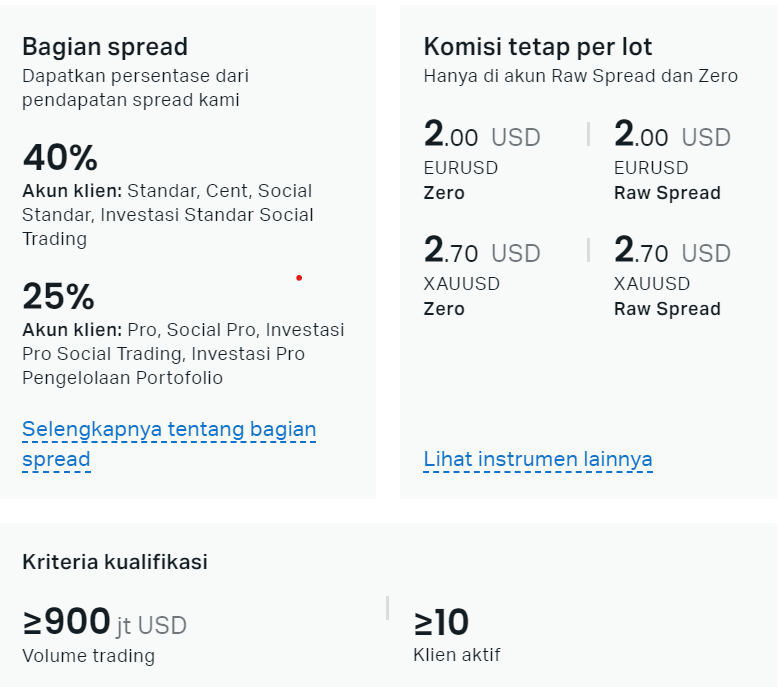778x687 pixels.
Task: Click the ≥900 jt USD volume figure
Action: pos(104,622)
